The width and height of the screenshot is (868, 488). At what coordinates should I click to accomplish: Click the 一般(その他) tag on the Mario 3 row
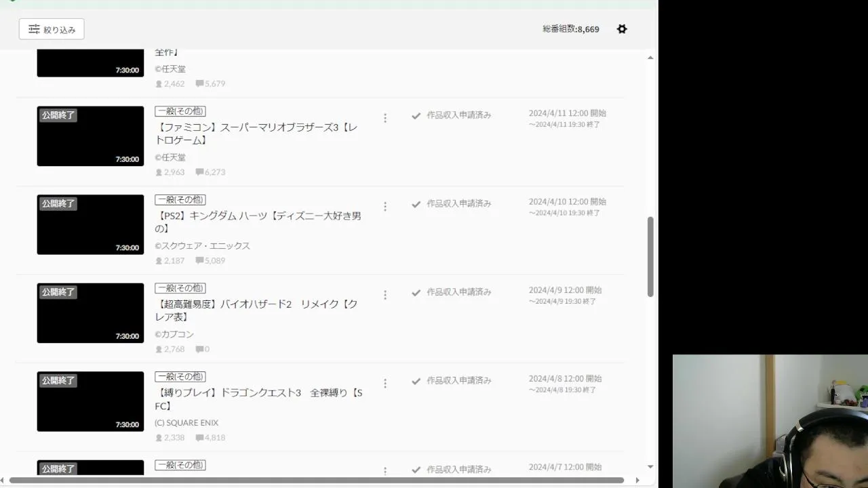(180, 111)
